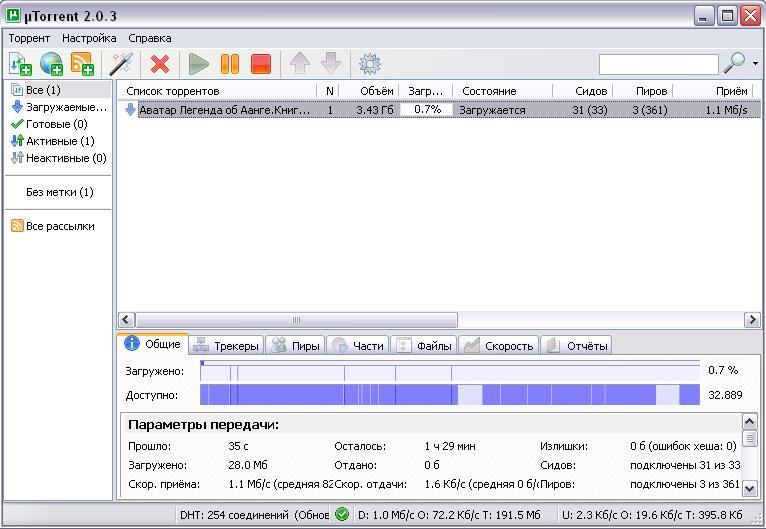
Task: Click the D: 1.0 Мб/с download status
Action: 449,515
